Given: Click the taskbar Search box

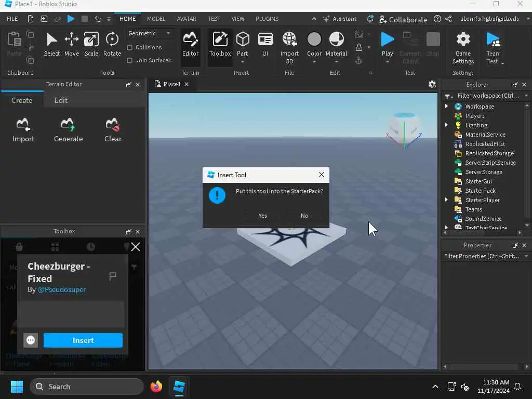Looking at the screenshot, I should (x=87, y=387).
